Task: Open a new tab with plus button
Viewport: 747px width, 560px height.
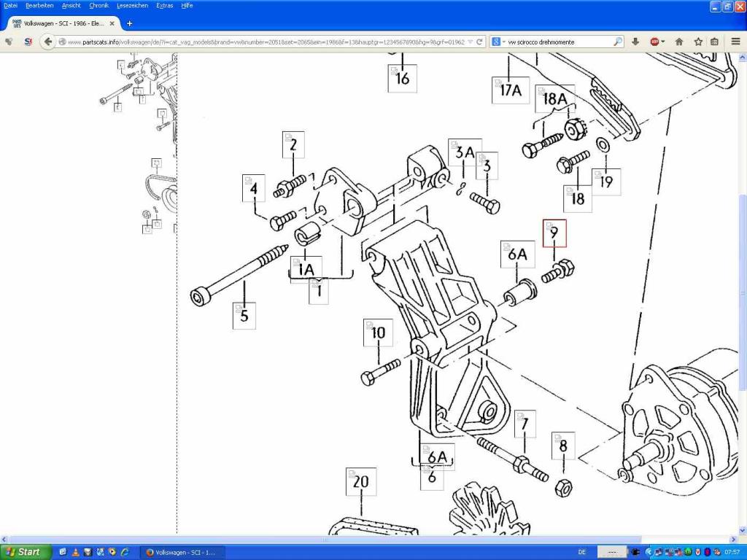Action: click(x=130, y=23)
